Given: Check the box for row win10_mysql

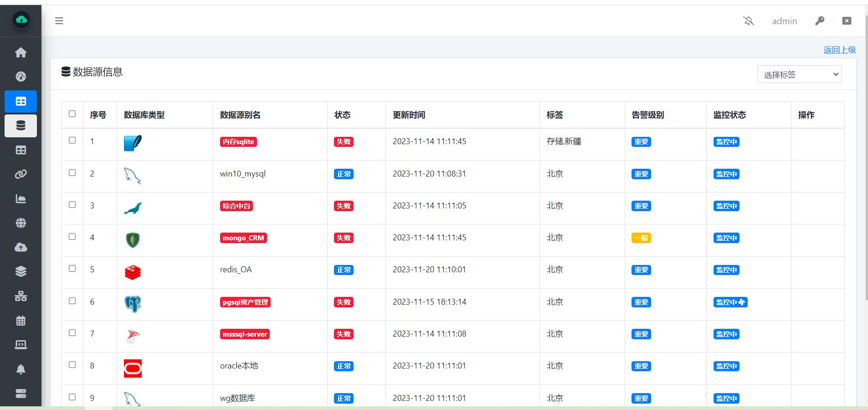Looking at the screenshot, I should coord(72,173).
